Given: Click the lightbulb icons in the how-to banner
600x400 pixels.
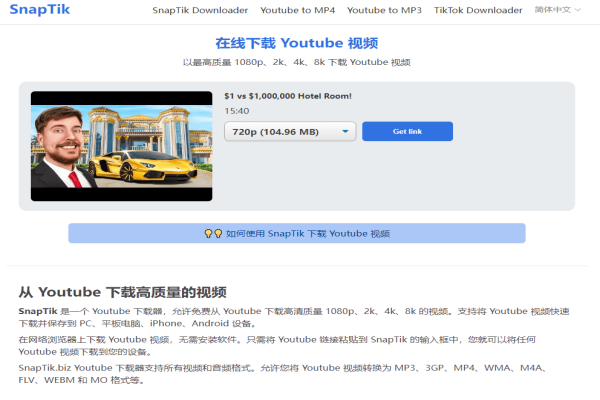Looking at the screenshot, I should click(213, 233).
